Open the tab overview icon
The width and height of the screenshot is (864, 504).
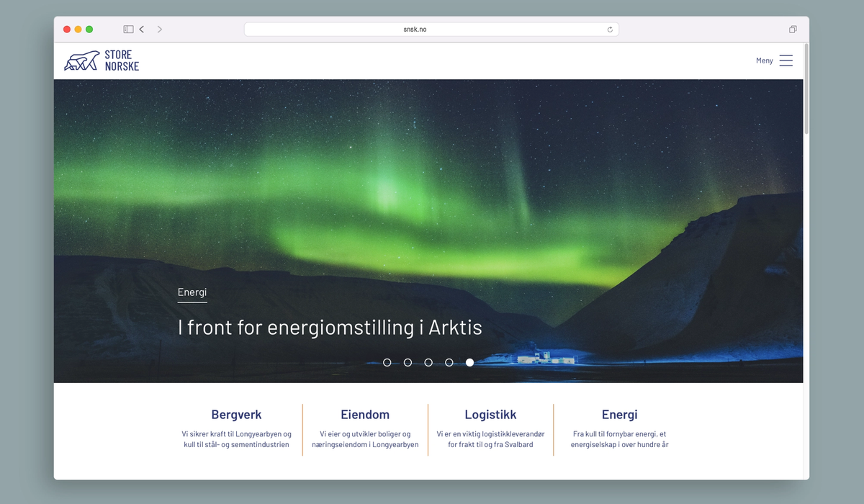[x=793, y=29]
